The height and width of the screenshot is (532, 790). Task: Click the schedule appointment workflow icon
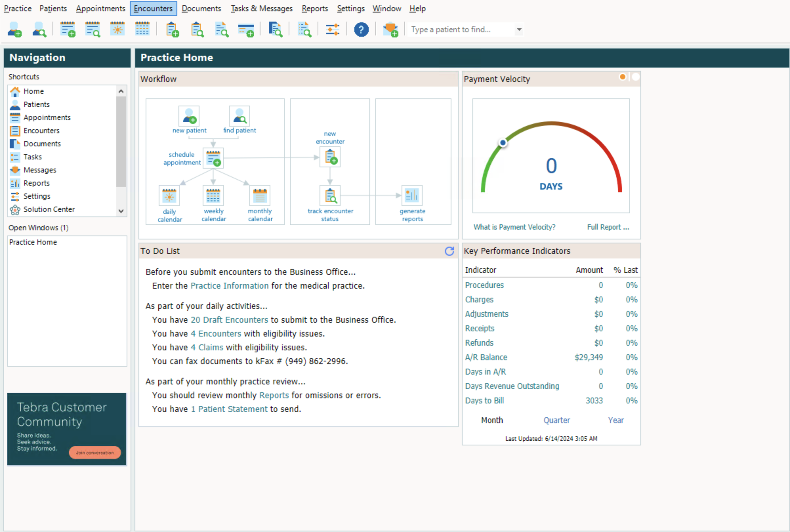[213, 158]
